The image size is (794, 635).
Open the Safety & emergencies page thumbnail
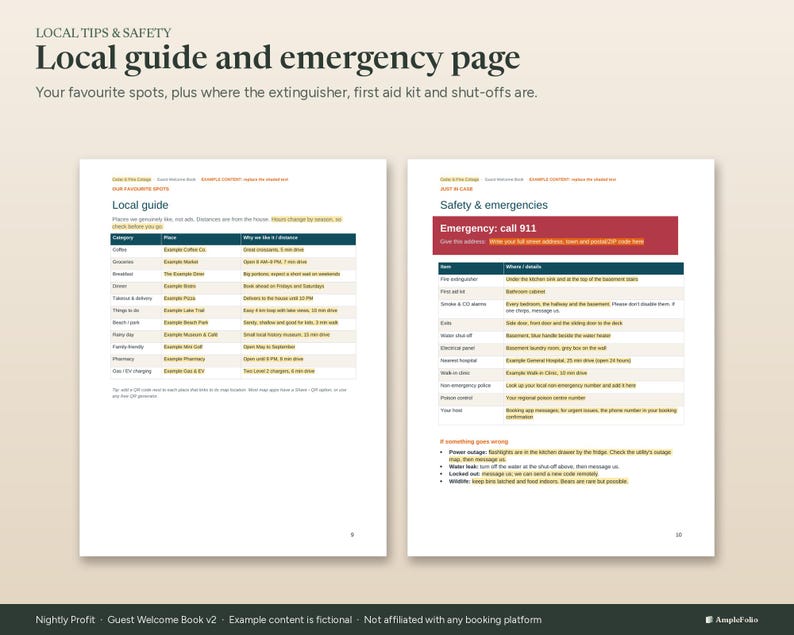[561, 358]
